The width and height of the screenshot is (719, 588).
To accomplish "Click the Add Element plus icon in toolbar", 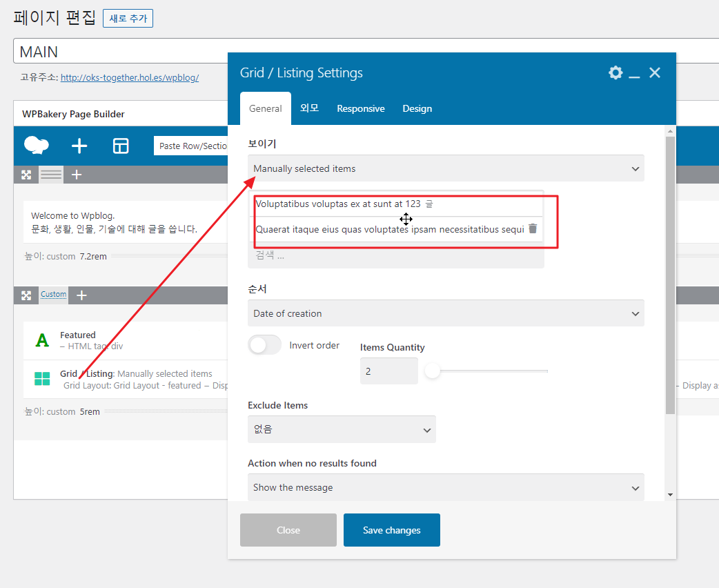I will tap(79, 146).
